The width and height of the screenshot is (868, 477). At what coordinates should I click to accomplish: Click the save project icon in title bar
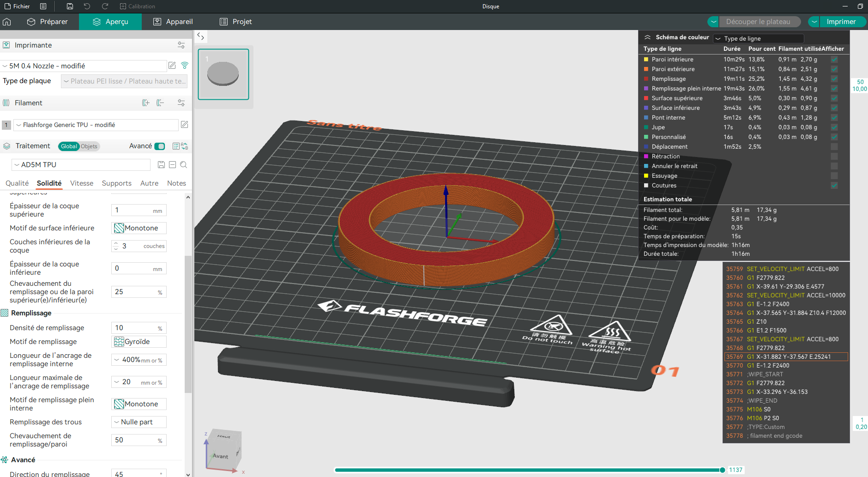click(x=70, y=6)
